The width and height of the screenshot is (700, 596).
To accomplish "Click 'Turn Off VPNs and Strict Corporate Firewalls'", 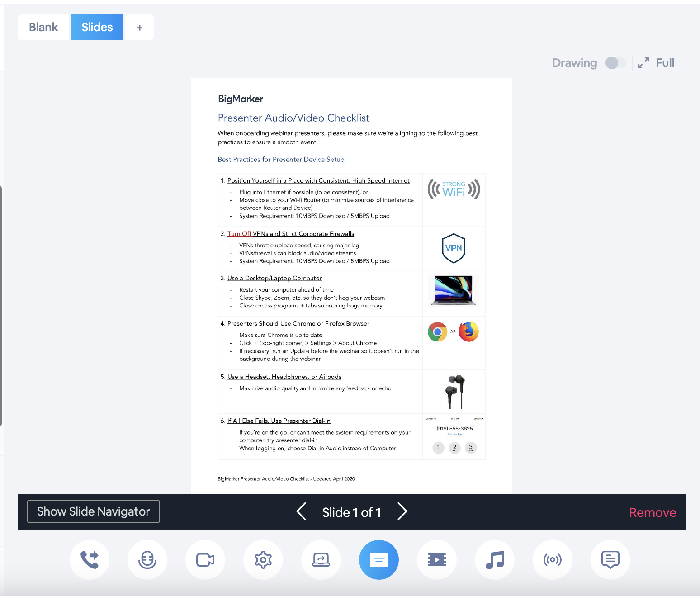I will pyautogui.click(x=291, y=234).
